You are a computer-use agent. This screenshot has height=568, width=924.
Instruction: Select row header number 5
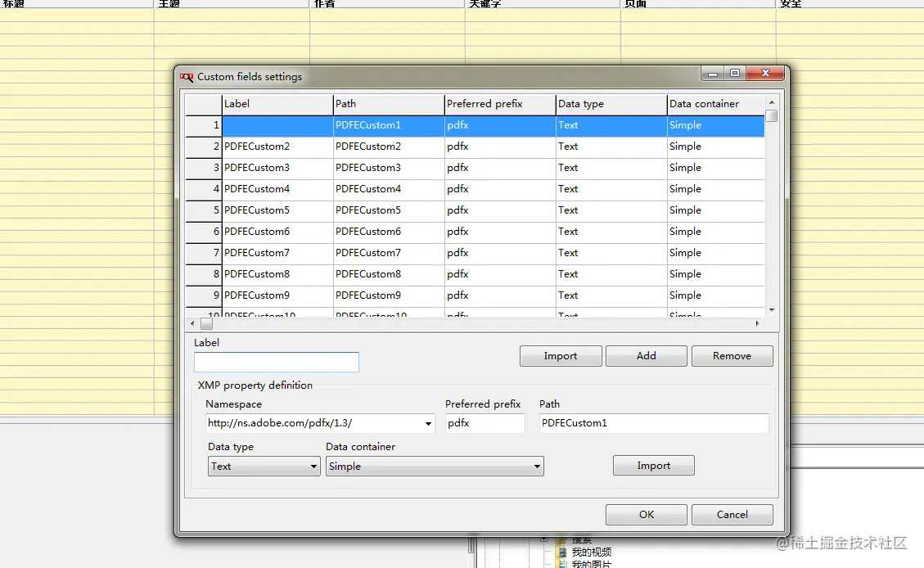click(203, 210)
